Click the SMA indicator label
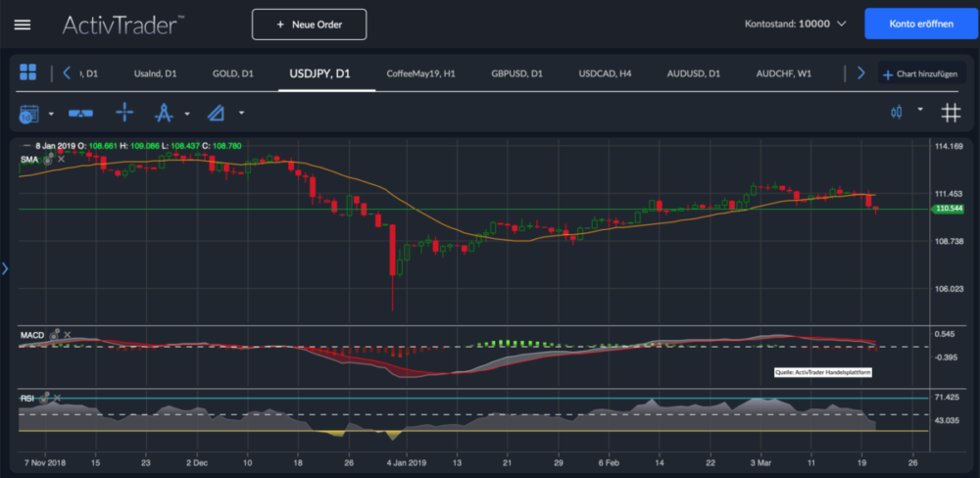This screenshot has width=980, height=478. pyautogui.click(x=29, y=160)
